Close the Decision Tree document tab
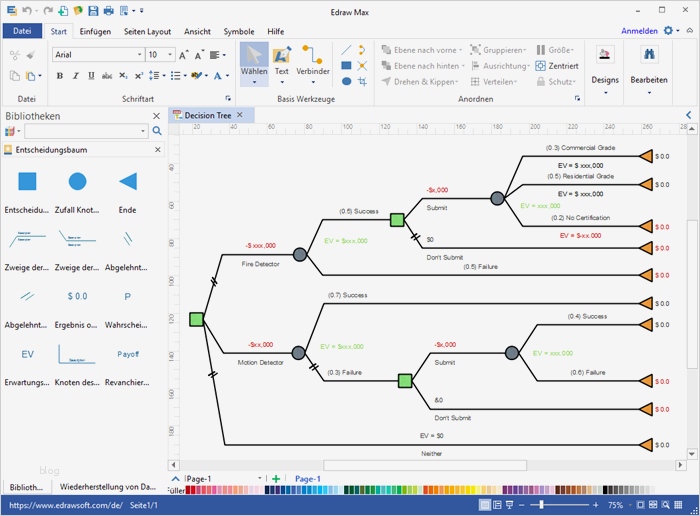This screenshot has height=516, width=700. (x=240, y=115)
